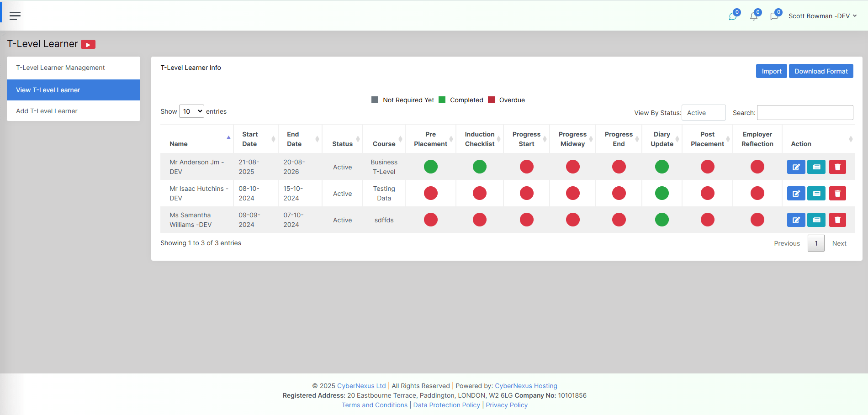The height and width of the screenshot is (415, 868).
Task: Open teal card icon for Anderson Jm
Action: [x=816, y=167]
